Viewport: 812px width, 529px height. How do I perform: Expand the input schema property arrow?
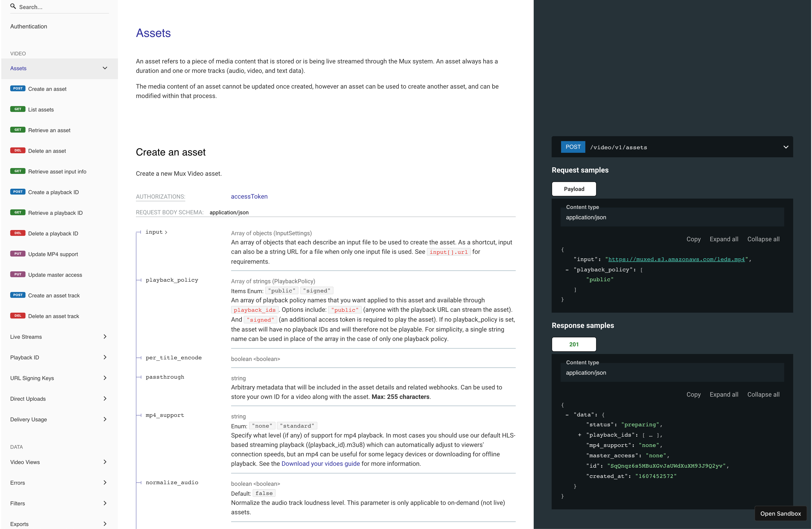click(166, 232)
